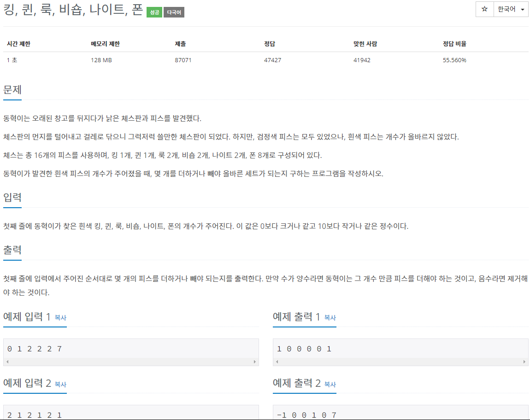Click the 출력 section heading

11,250
